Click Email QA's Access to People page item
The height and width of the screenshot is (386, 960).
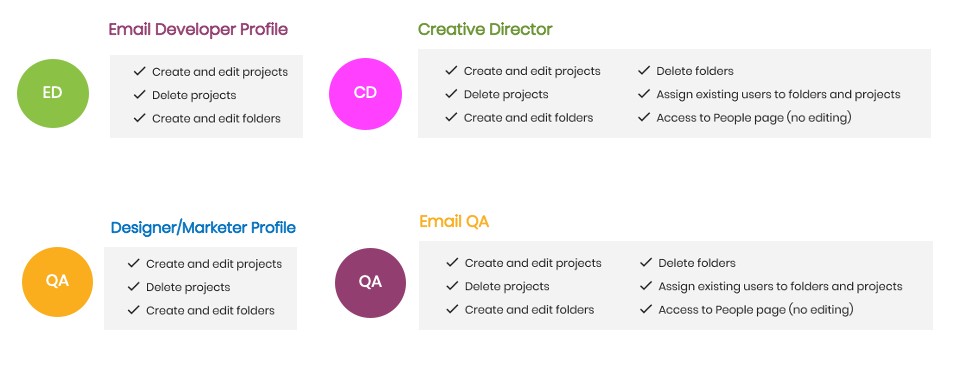tap(756, 309)
